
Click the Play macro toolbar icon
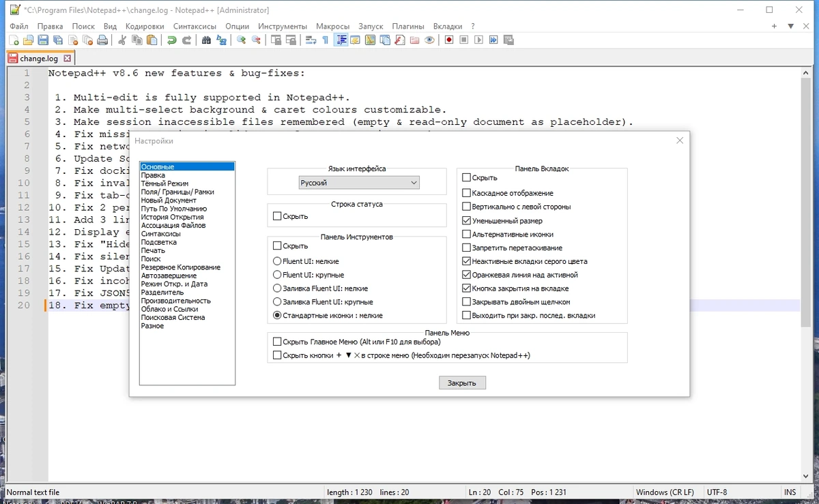click(x=479, y=40)
